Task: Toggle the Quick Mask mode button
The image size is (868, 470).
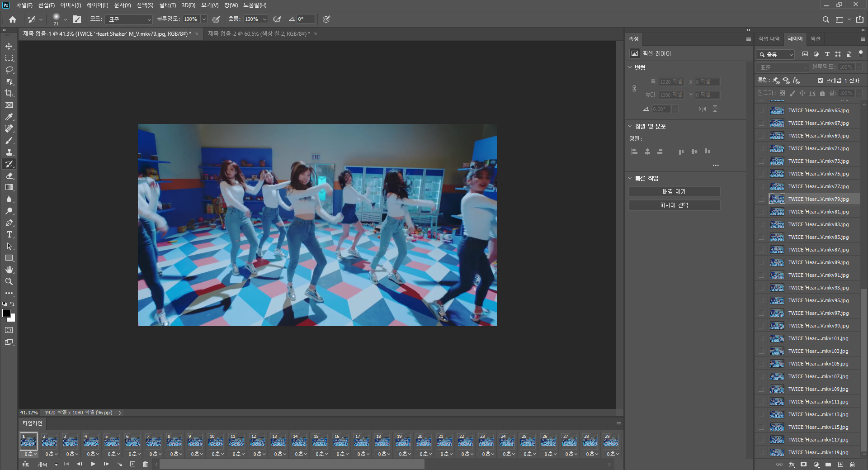Action: click(x=9, y=330)
